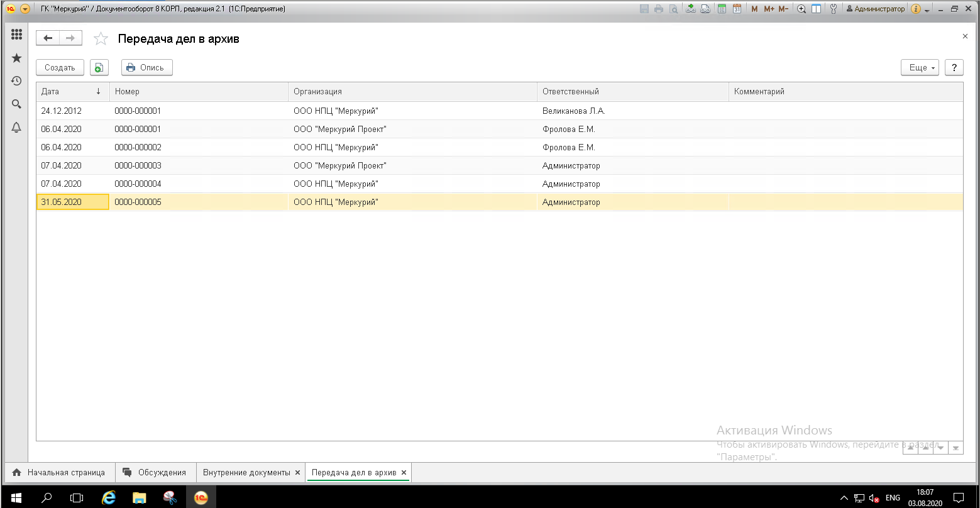The height and width of the screenshot is (508, 980).
Task: Click the Опись print button
Action: pos(147,68)
